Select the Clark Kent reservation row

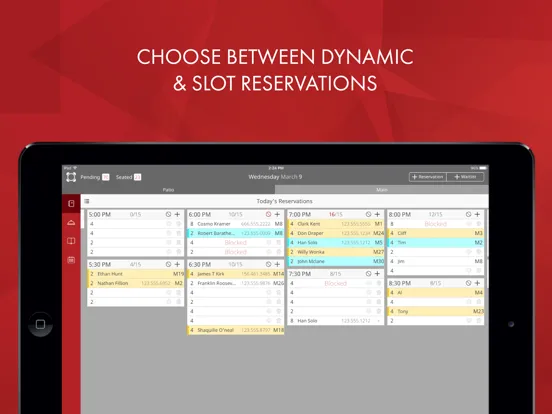pyautogui.click(x=335, y=224)
